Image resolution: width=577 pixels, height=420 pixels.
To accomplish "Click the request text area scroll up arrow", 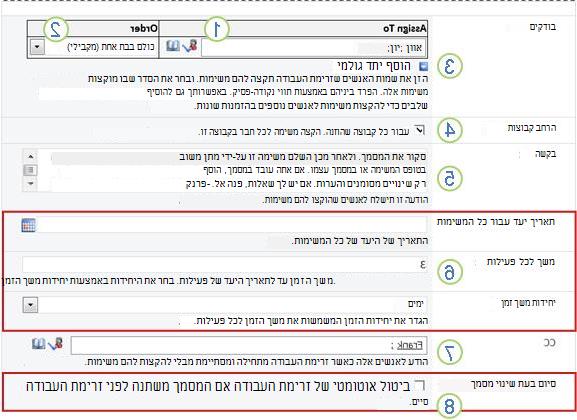I will click(31, 156).
